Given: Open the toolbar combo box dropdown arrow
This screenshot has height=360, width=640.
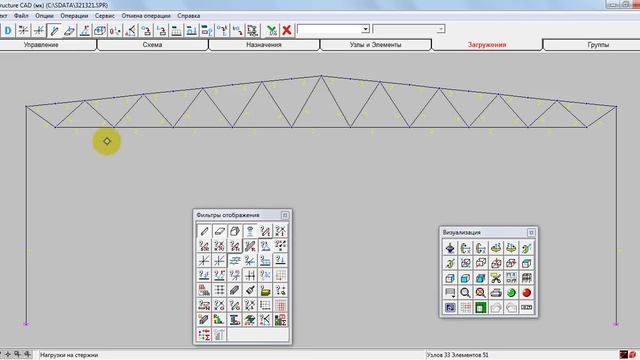Looking at the screenshot, I should click(x=365, y=29).
